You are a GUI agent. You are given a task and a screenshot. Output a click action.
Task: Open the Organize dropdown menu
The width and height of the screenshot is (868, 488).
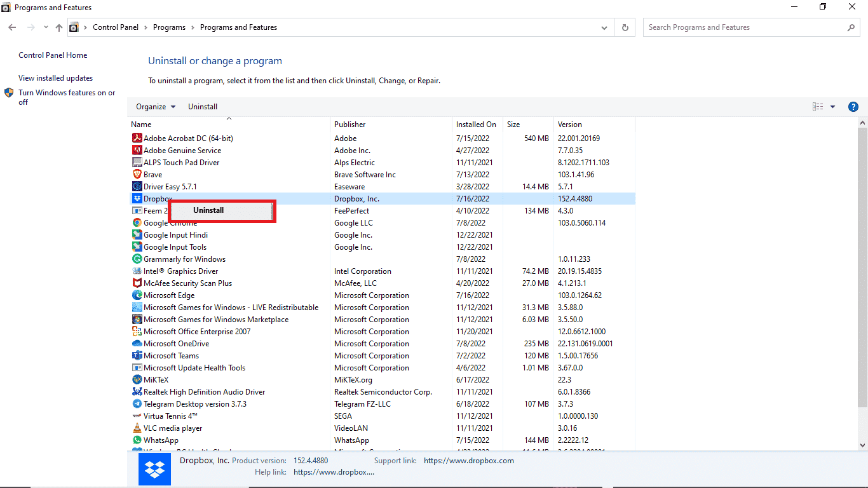coord(156,107)
